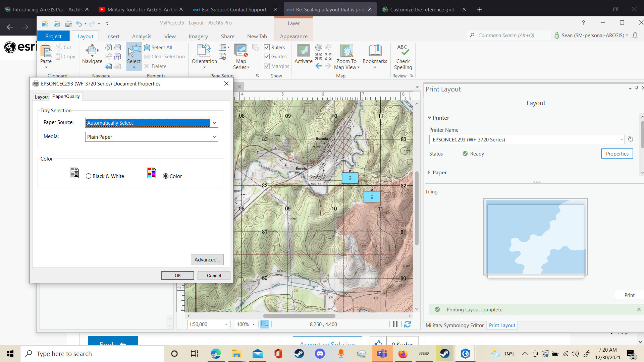Open the Media dropdown
The width and height of the screenshot is (644, 362).
214,137
